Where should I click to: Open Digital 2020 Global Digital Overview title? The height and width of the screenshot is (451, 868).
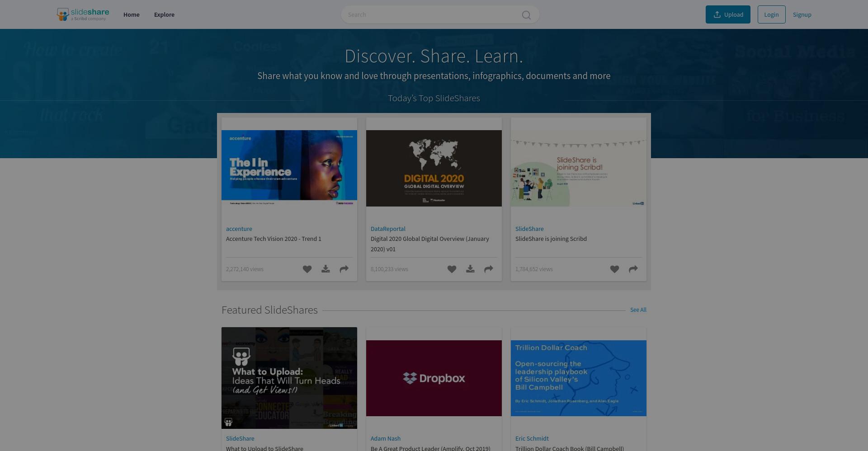(429, 244)
